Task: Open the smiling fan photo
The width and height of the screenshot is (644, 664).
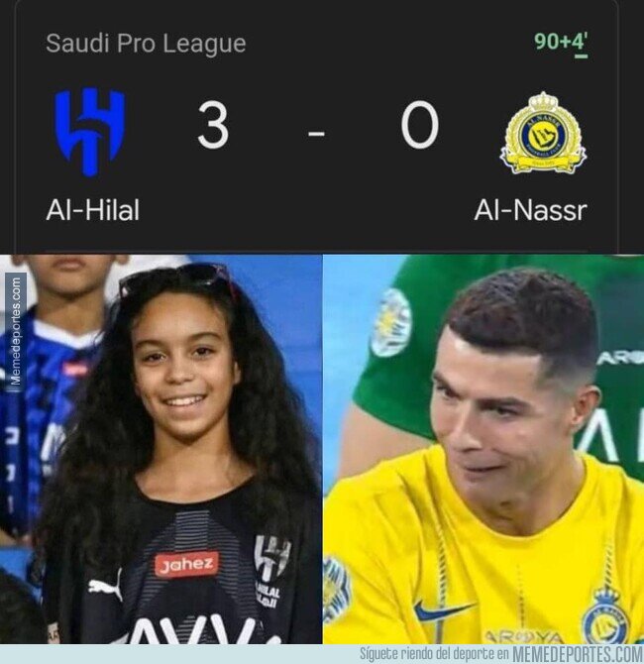Action: [x=161, y=449]
